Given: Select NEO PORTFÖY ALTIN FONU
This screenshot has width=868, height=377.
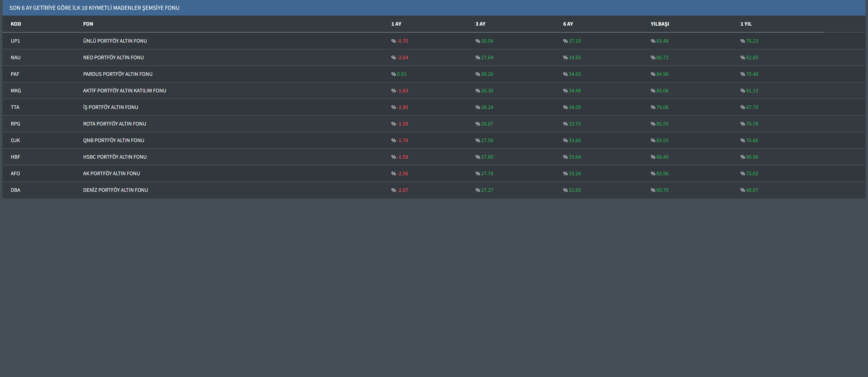Looking at the screenshot, I should (113, 58).
